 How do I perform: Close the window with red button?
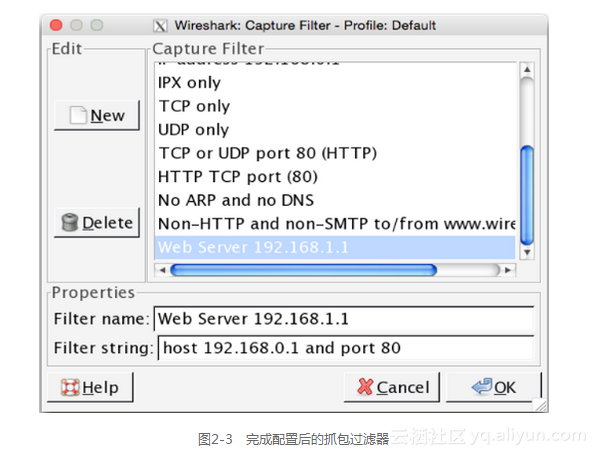(56, 25)
